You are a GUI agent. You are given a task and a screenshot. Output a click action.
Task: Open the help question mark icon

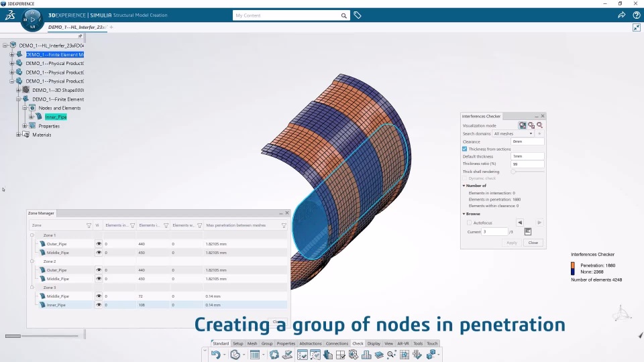coord(636,15)
